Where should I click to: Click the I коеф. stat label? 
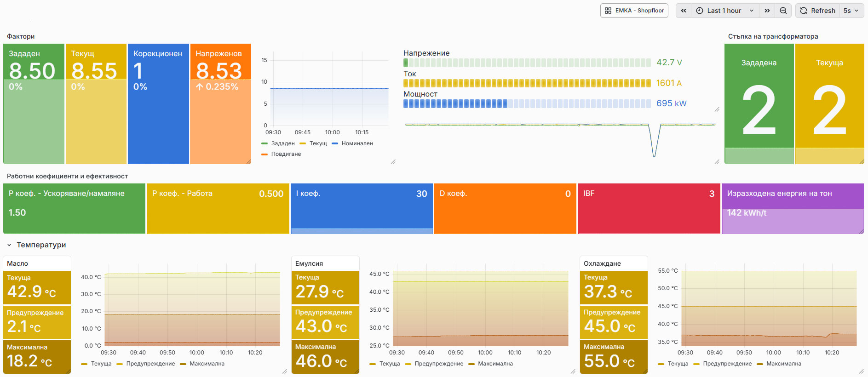coord(308,194)
